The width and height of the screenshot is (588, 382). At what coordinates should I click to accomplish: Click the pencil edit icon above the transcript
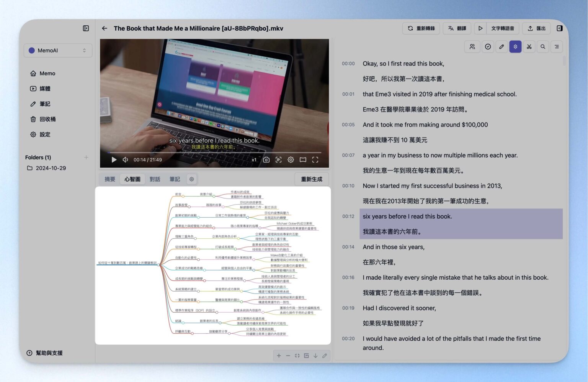501,46
